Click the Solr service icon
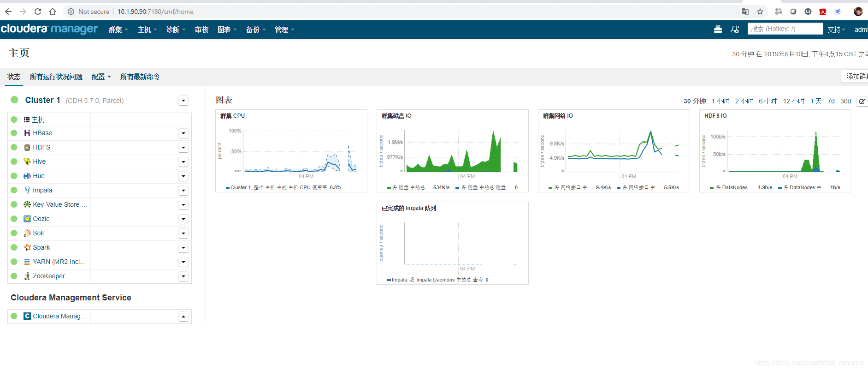This screenshot has height=371, width=868. (27, 233)
